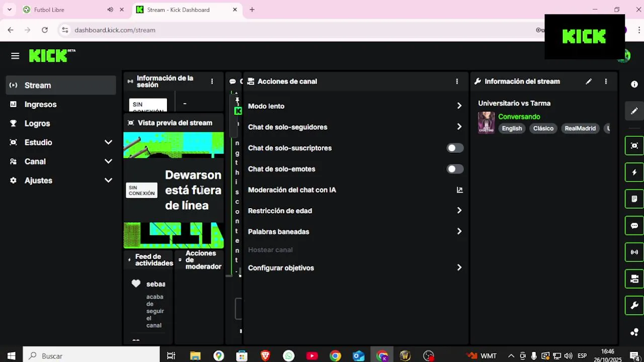Open File Explorer from the taskbar
Screen dimensions: 644x362
pyautogui.click(x=195, y=356)
